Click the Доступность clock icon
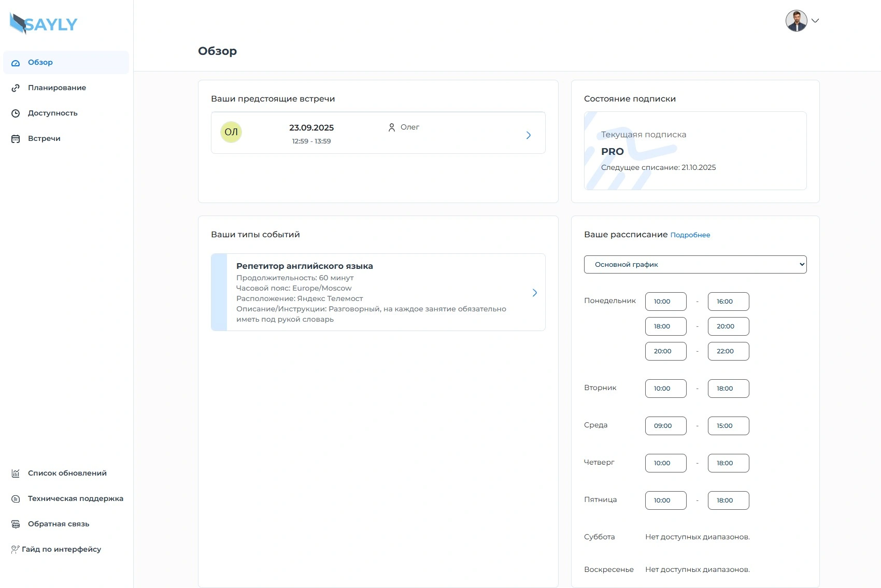 [16, 113]
